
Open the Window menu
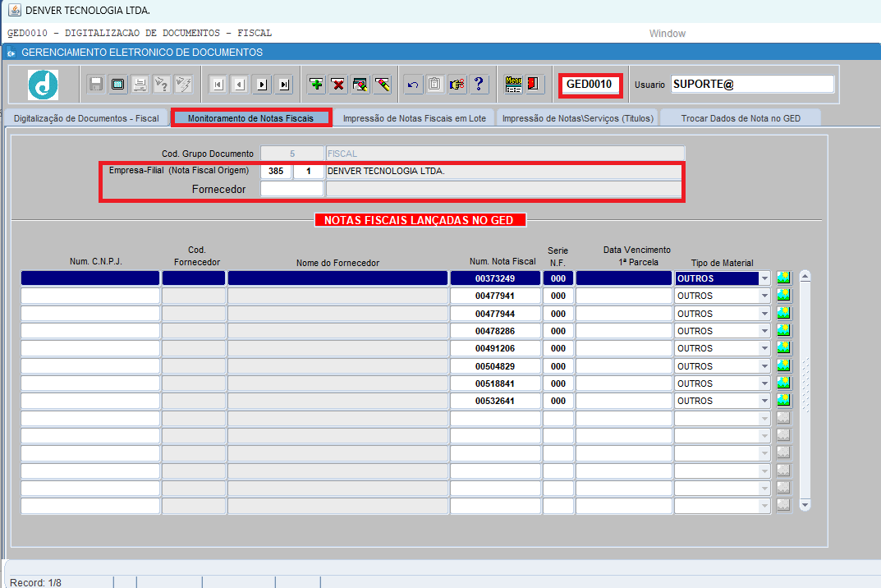point(667,33)
